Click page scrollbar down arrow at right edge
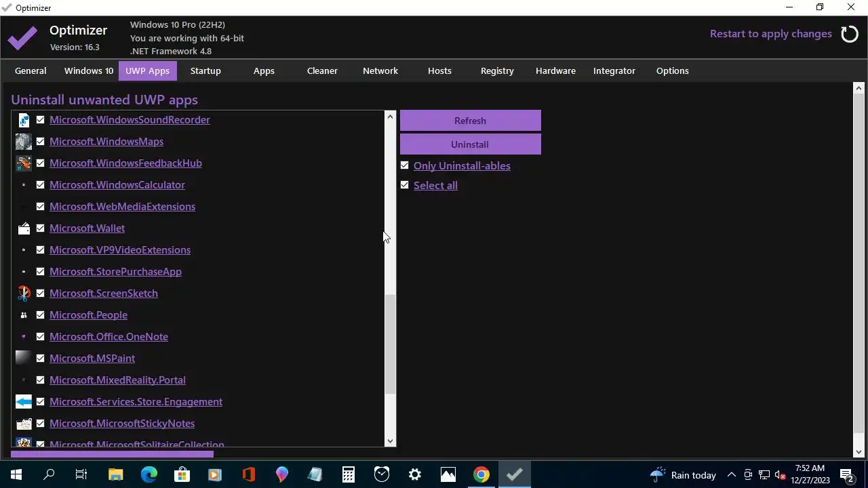868x488 pixels. coord(859,452)
